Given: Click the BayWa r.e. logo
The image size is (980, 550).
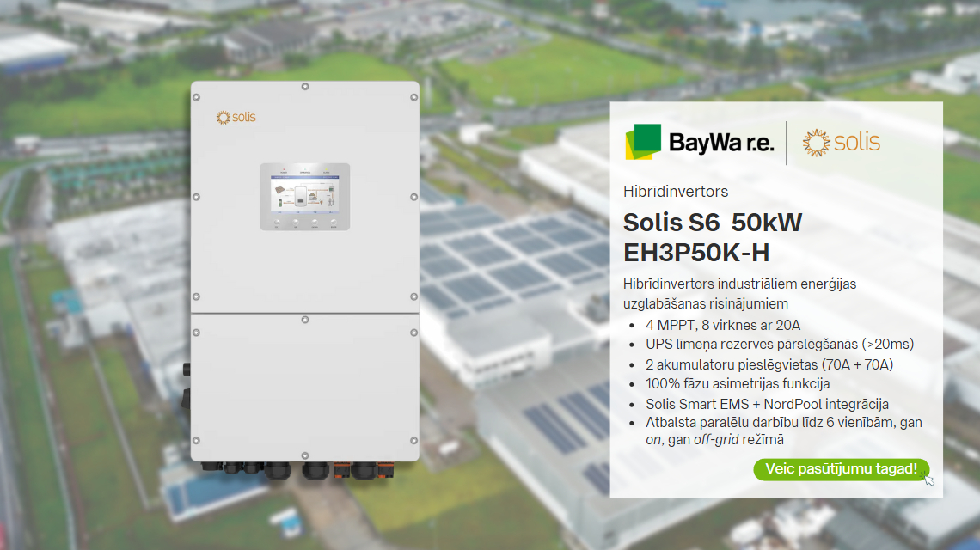Looking at the screenshot, I should [x=700, y=142].
